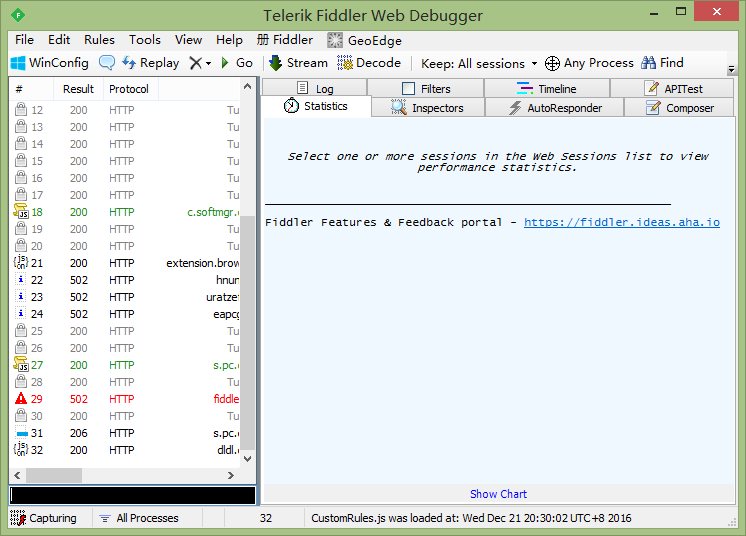Click the comment speech bubble icon
This screenshot has width=746, height=536.
click(107, 62)
